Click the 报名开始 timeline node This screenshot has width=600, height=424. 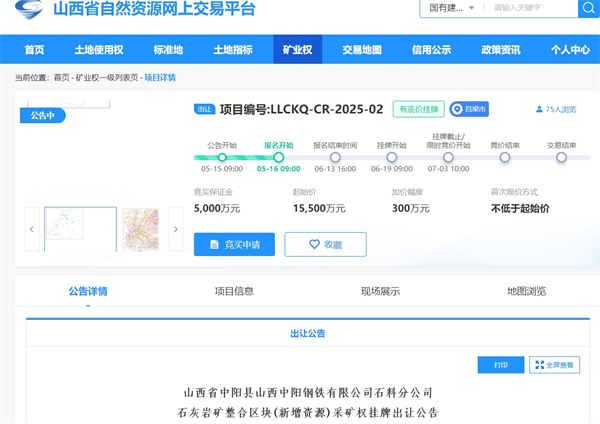tap(278, 157)
